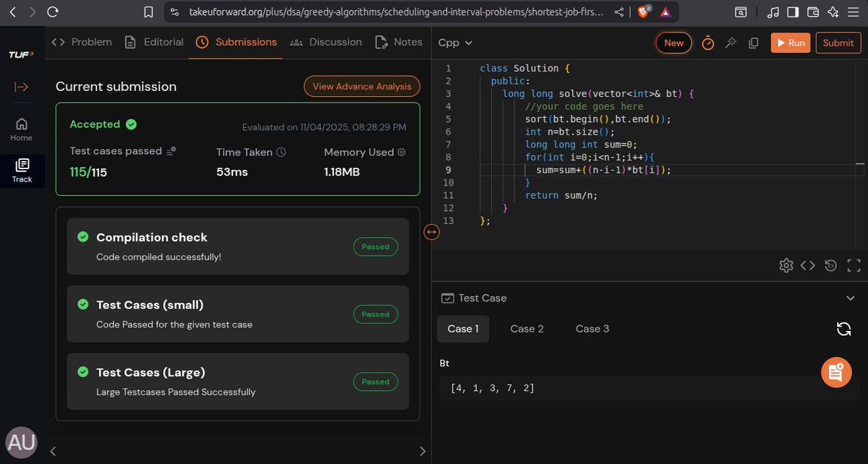Viewport: 868px width, 464px height.
Task: Start the stopwatch timer icon
Action: coord(708,43)
